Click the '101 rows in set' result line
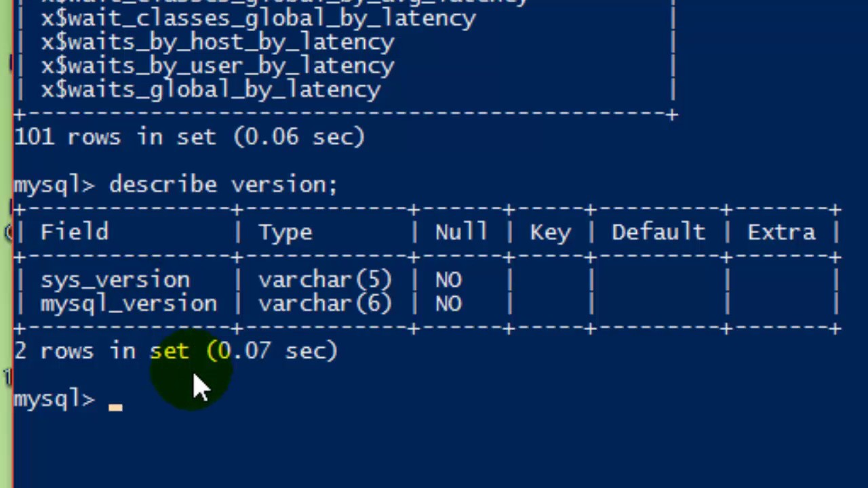The width and height of the screenshot is (868, 488). [190, 138]
